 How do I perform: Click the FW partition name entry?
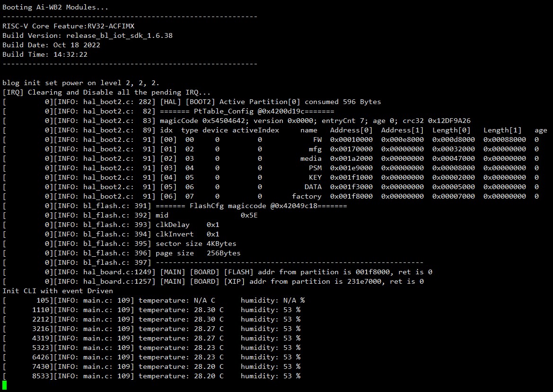(x=317, y=139)
